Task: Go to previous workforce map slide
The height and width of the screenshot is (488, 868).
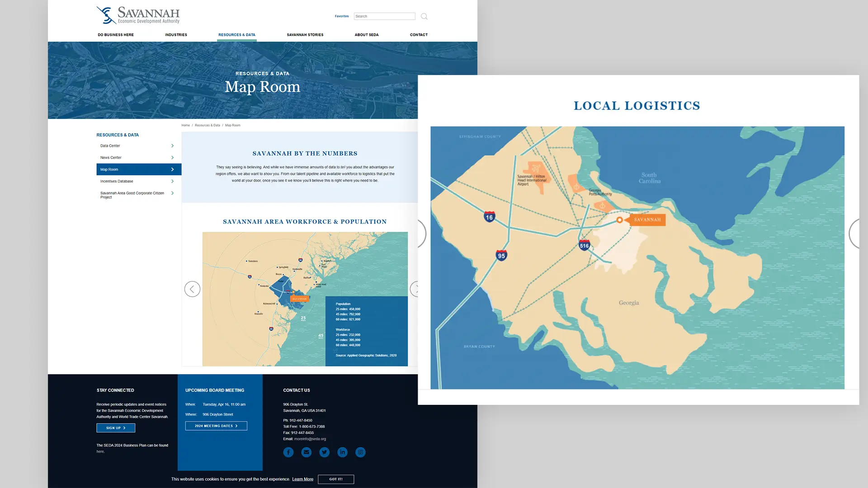Action: pyautogui.click(x=192, y=289)
